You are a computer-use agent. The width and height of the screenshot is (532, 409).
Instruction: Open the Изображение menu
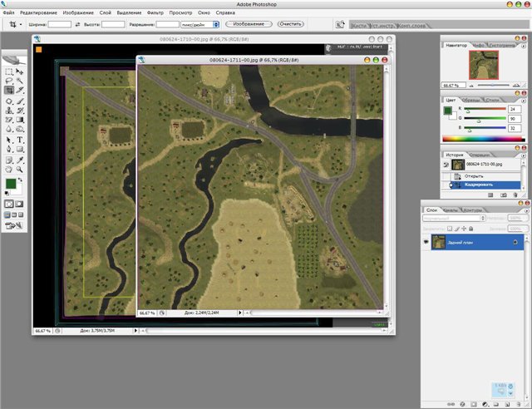pyautogui.click(x=78, y=12)
